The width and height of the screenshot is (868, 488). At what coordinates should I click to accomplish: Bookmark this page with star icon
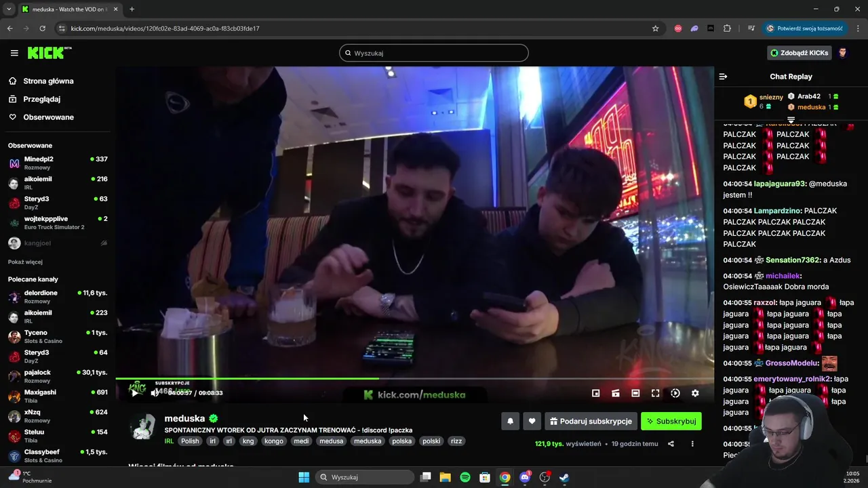tap(655, 28)
